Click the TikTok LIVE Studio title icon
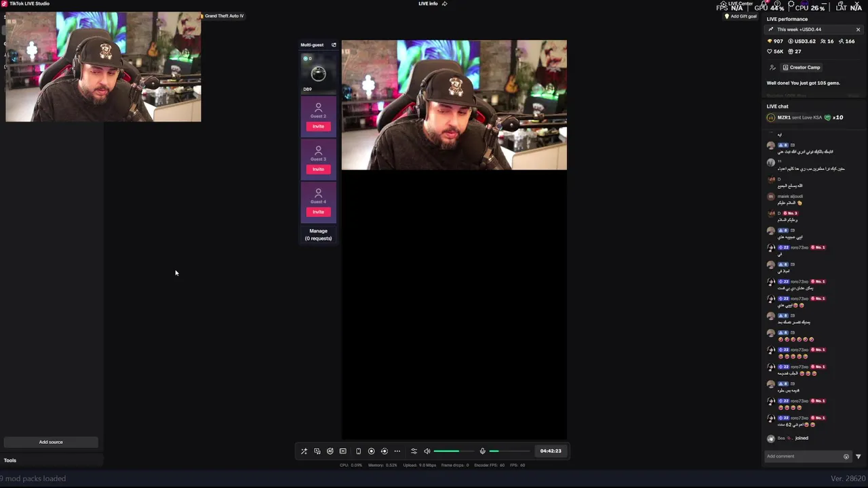 4,3
